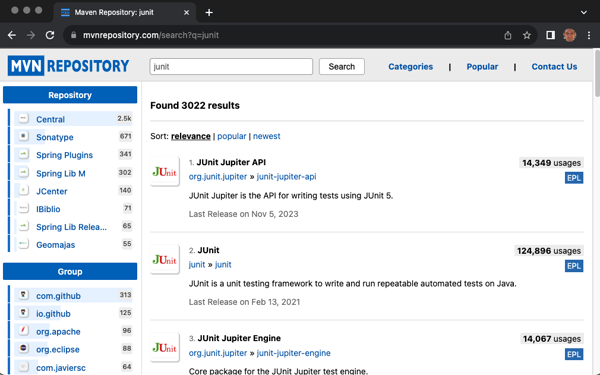Click the JUnit Jupiter API logo thumbnail

pyautogui.click(x=165, y=171)
